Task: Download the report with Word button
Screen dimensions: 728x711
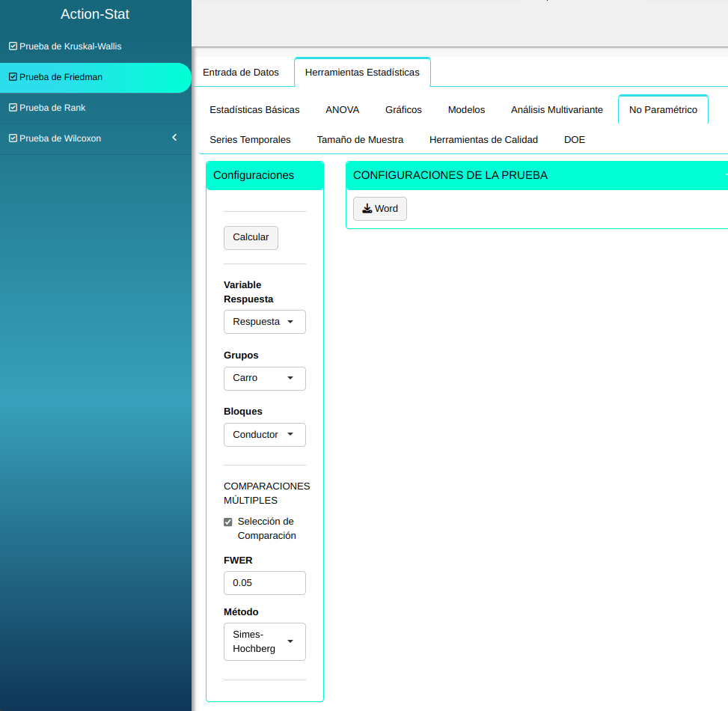Action: click(x=380, y=209)
